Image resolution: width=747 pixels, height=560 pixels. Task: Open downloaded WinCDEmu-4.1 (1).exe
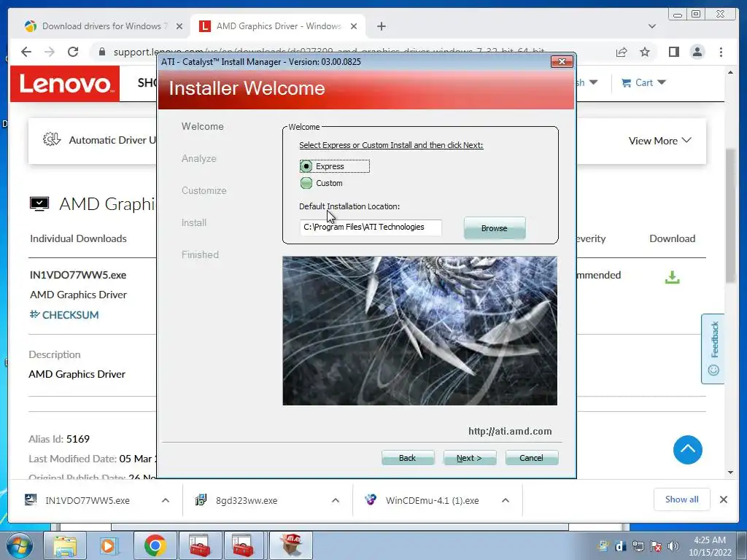[432, 500]
